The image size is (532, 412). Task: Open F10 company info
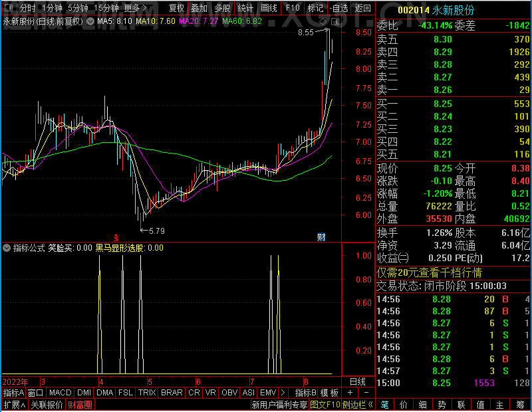coord(293,7)
